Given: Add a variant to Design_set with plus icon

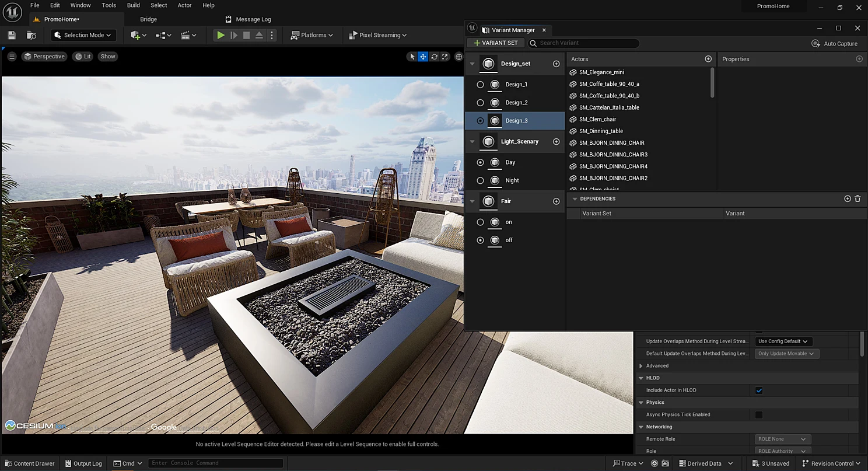Looking at the screenshot, I should click(556, 64).
